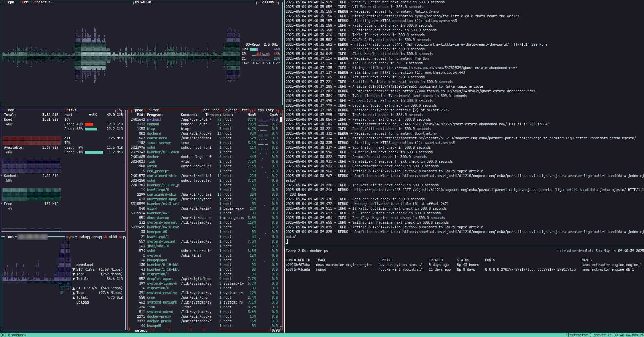Select the tmux: server process row
Viewport: 644px width, 337px height.
204,143
